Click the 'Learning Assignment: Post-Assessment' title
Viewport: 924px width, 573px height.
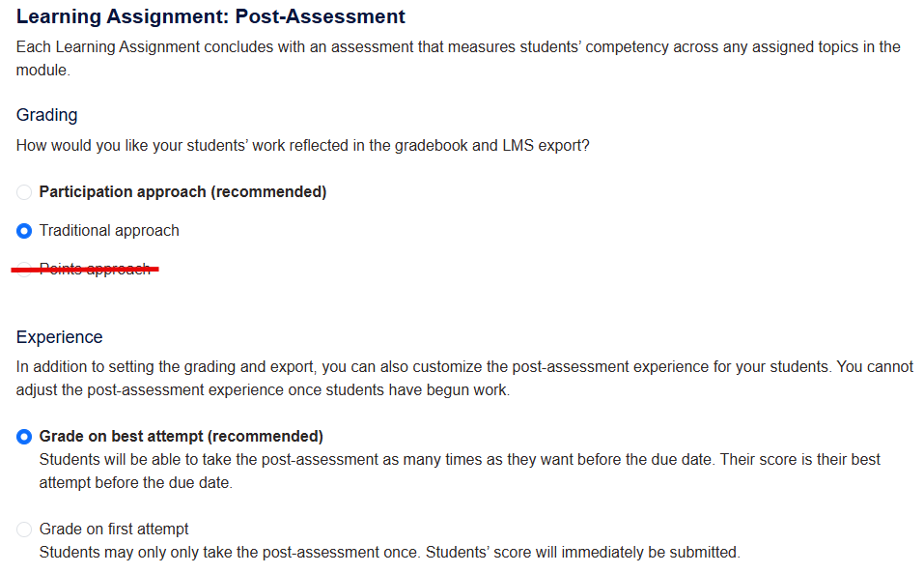210,17
